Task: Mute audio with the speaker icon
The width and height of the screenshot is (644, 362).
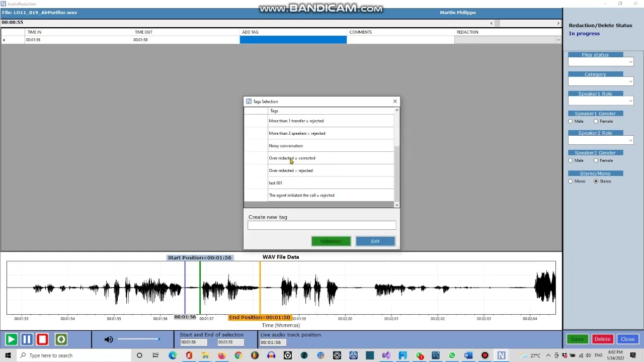Action: [109, 340]
